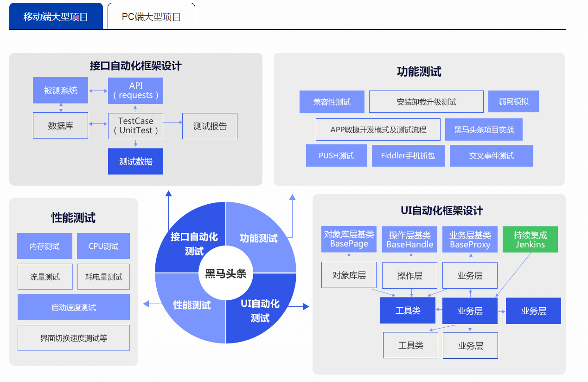Image resolution: width=588 pixels, height=382 pixels.
Task: Click the 黑马头条项目实战 button
Action: tap(483, 129)
